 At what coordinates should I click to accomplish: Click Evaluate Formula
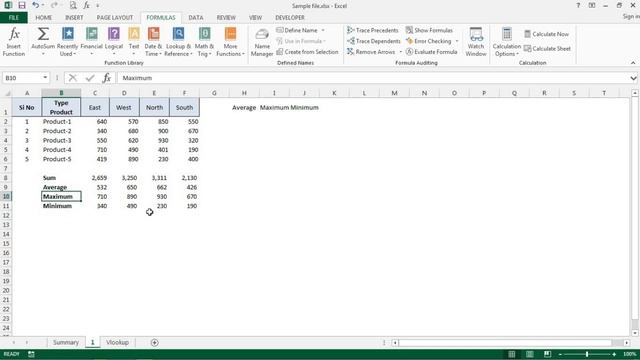point(431,52)
